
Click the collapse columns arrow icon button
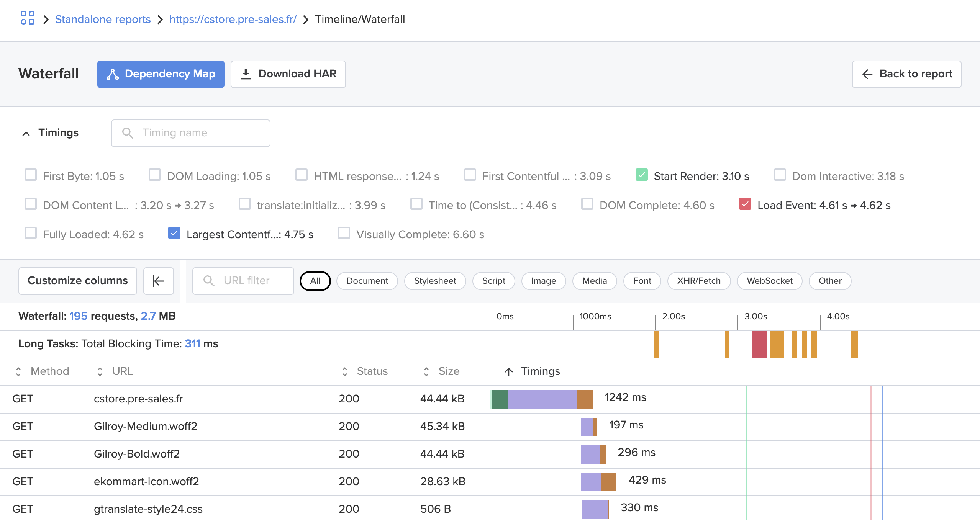pos(158,281)
